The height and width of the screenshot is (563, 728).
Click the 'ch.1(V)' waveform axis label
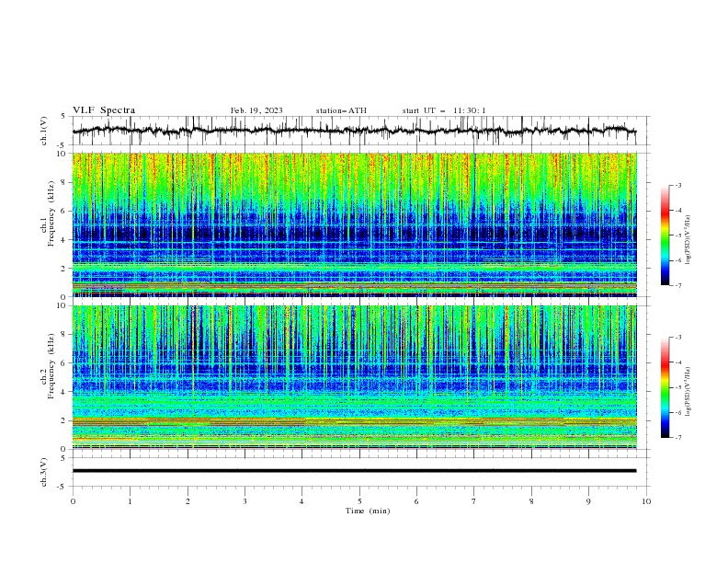point(44,131)
